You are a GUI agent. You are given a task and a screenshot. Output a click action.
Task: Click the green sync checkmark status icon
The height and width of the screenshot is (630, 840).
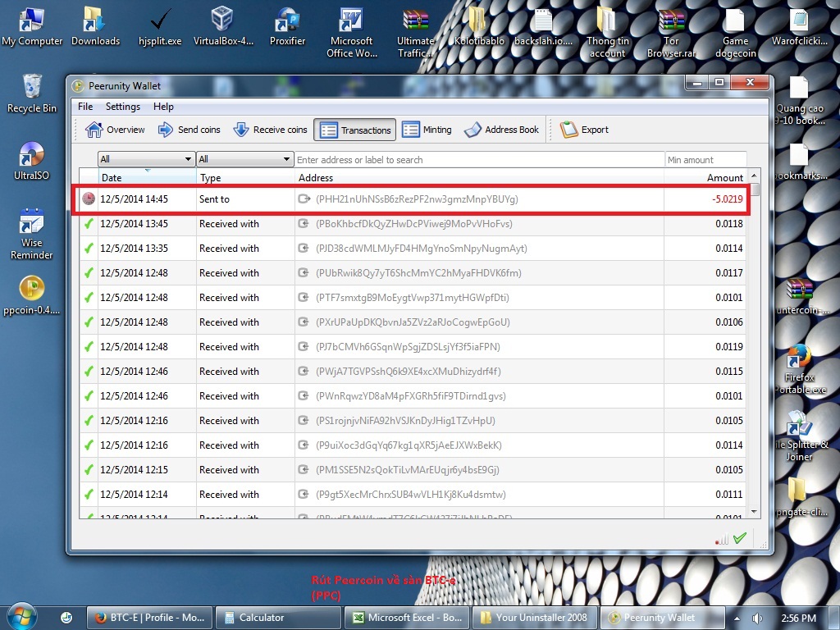click(x=740, y=538)
